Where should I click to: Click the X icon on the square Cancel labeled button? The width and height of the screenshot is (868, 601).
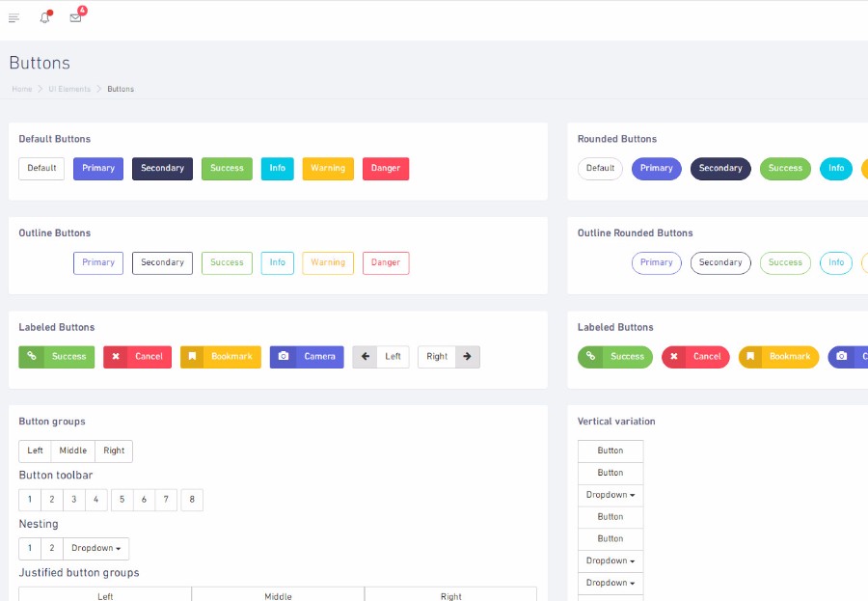coord(116,357)
